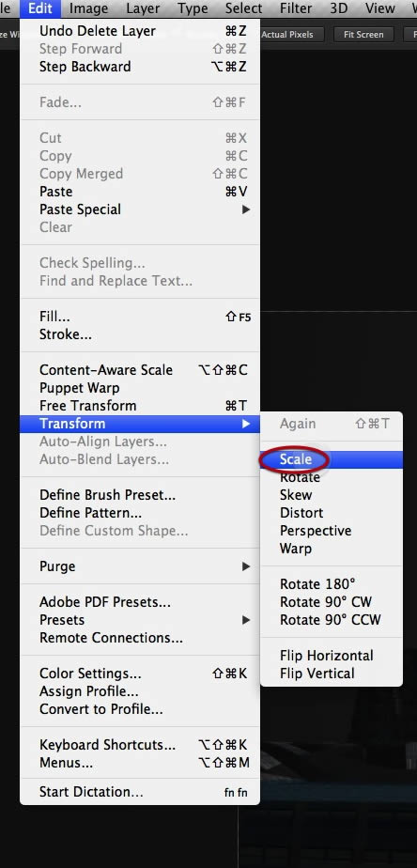Expand the Paste Special submenu arrow
This screenshot has width=417, height=868.
click(x=246, y=209)
